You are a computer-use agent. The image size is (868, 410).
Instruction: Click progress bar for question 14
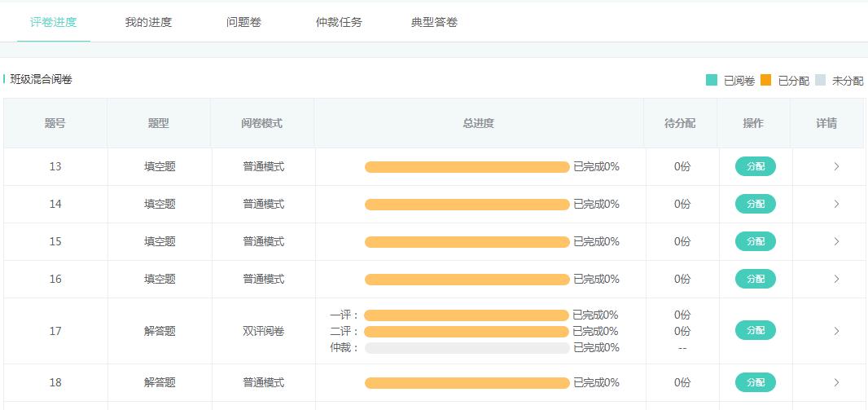(467, 205)
